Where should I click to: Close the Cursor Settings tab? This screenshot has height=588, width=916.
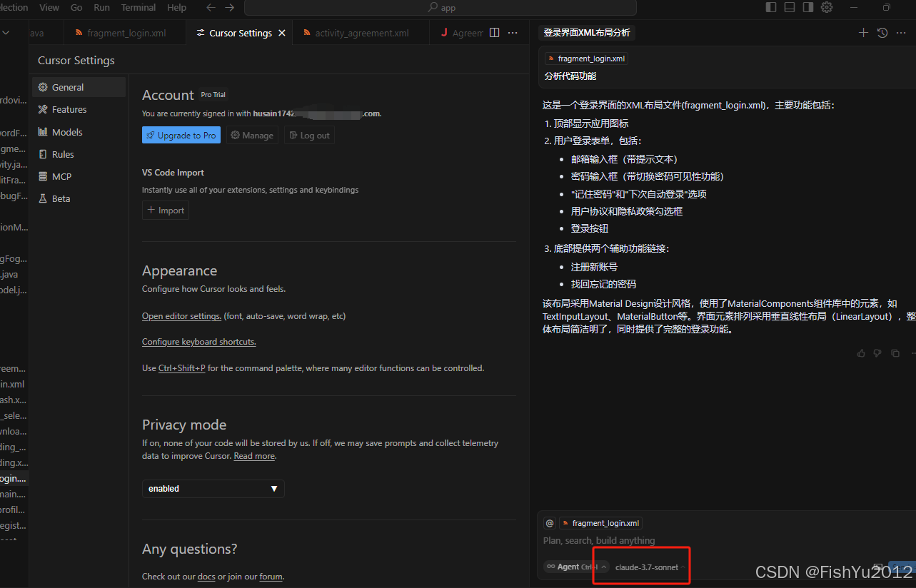[x=282, y=33]
